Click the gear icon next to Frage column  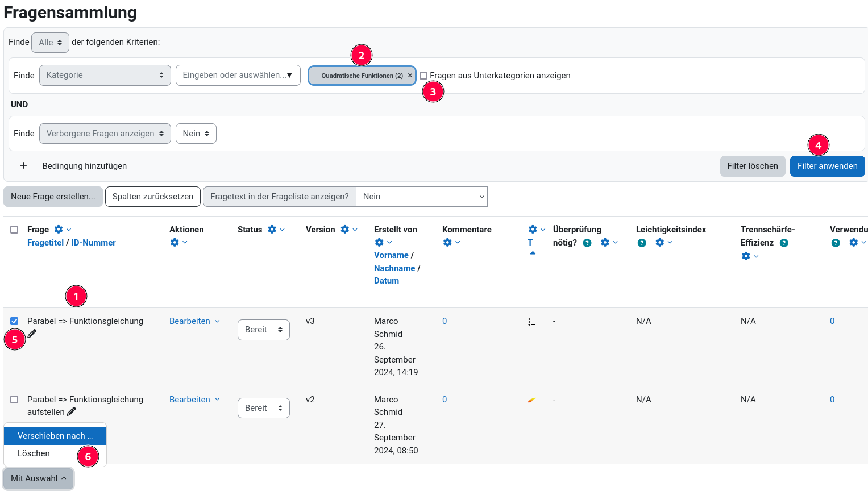[59, 230]
